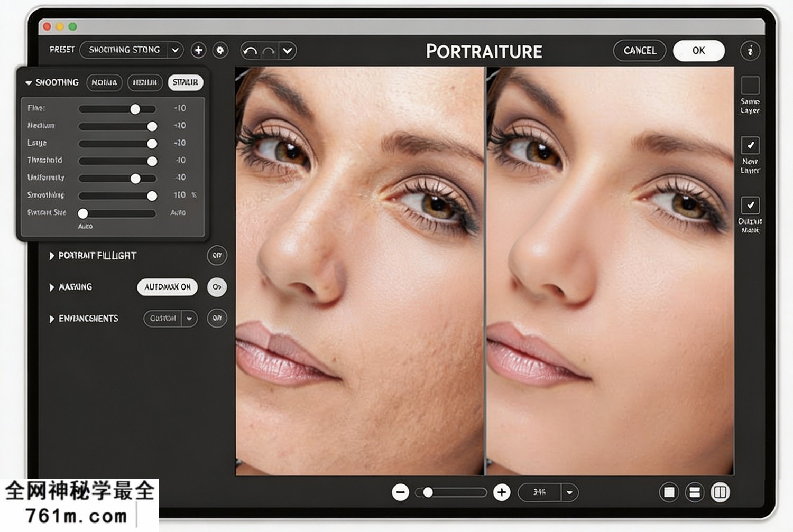Screen dimensions: 793x532
Task: Expand the Enhancements section
Action: (51, 319)
